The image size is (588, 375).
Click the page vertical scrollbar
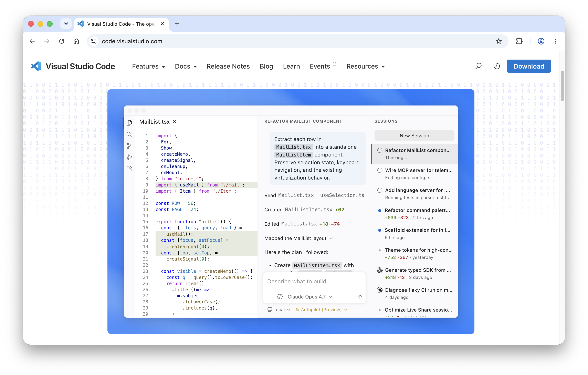point(562,85)
